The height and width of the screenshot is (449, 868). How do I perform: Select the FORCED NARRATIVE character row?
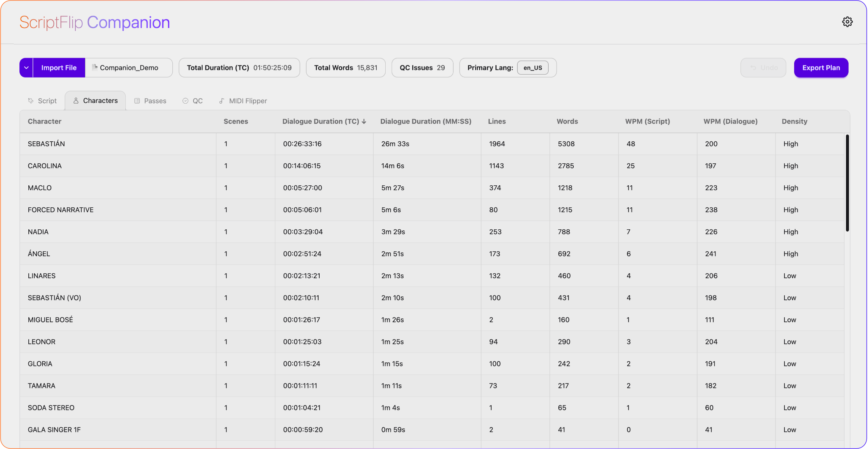pyautogui.click(x=60, y=210)
